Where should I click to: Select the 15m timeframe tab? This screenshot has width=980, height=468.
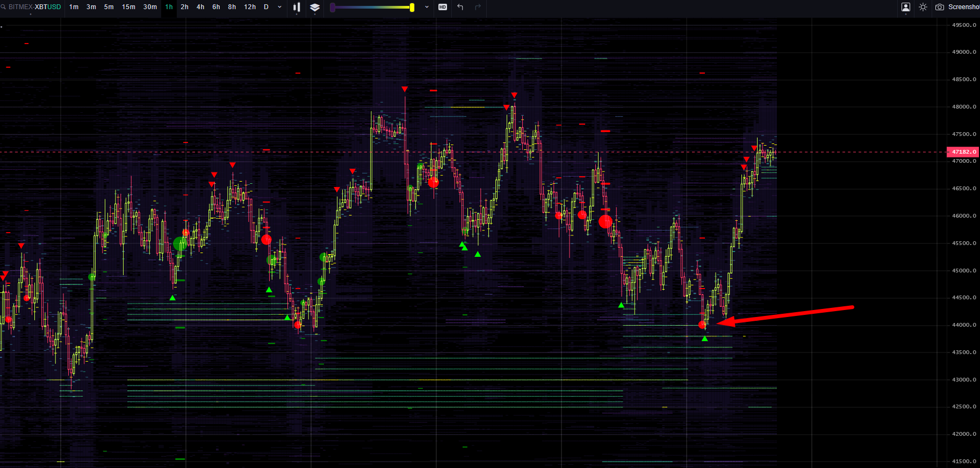tap(128, 7)
